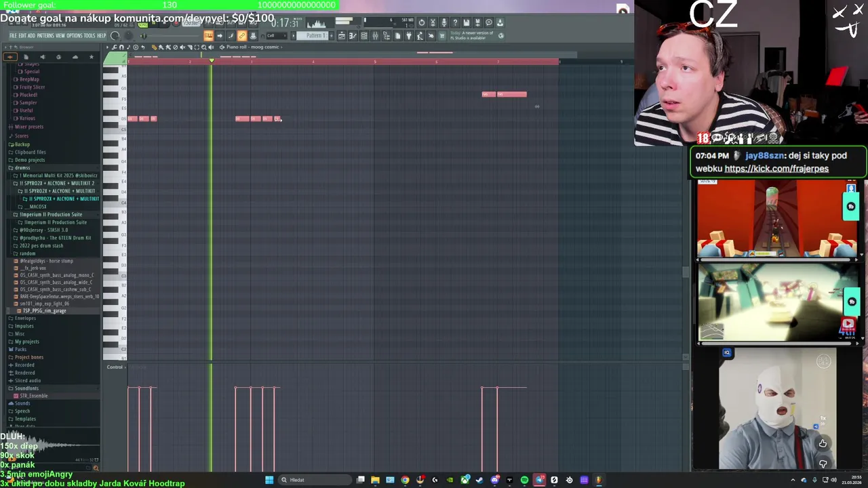
Task: Open the VIEW menu
Action: (60, 36)
